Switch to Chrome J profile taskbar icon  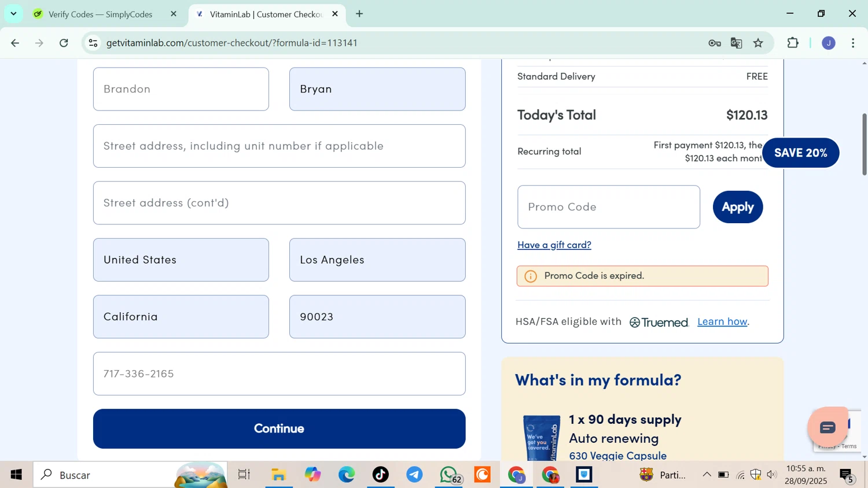click(x=516, y=475)
